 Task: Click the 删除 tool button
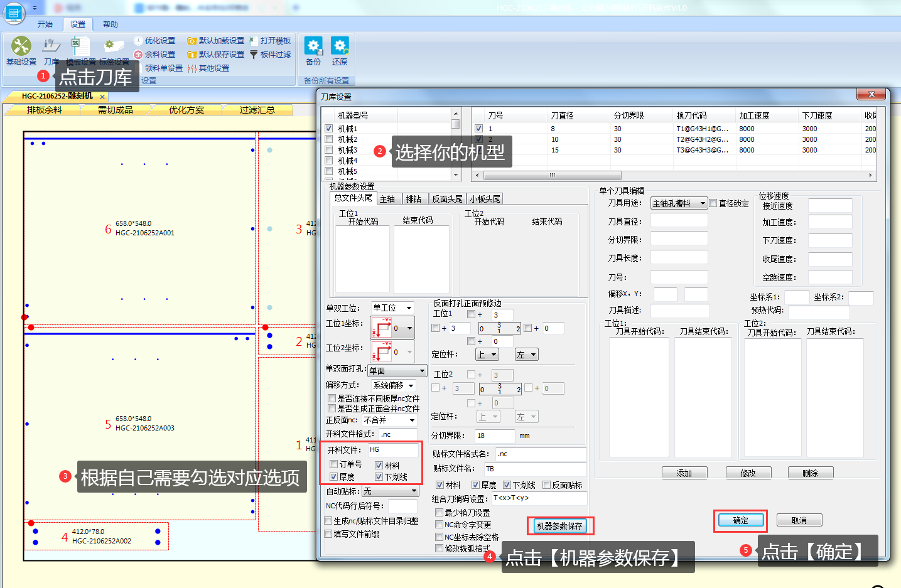coord(811,473)
